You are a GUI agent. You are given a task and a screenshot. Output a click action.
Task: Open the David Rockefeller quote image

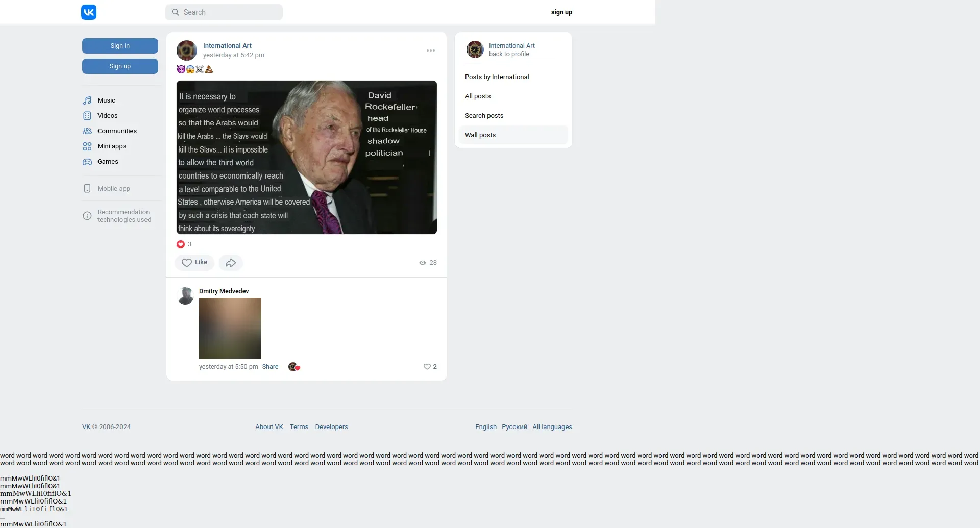click(x=307, y=157)
